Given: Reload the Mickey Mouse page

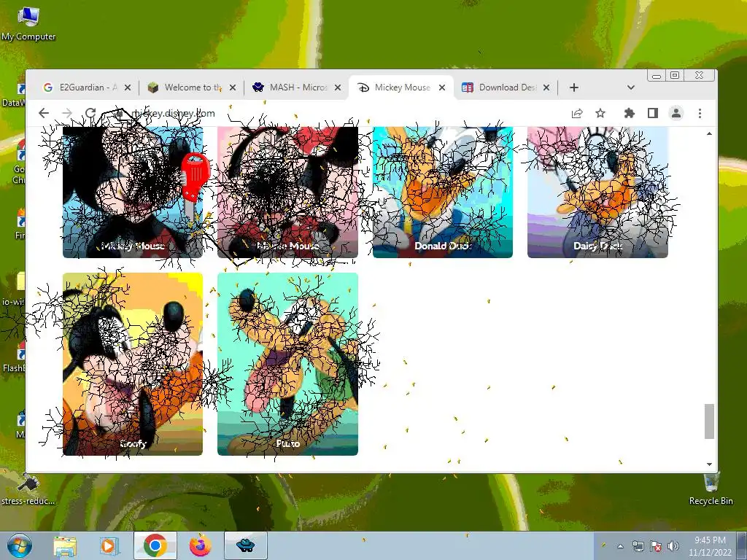Looking at the screenshot, I should (90, 113).
